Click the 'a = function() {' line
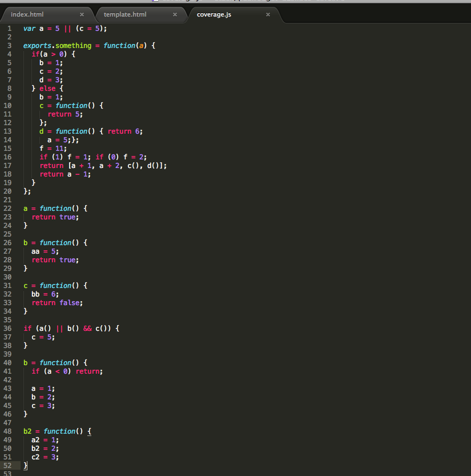 pos(55,209)
